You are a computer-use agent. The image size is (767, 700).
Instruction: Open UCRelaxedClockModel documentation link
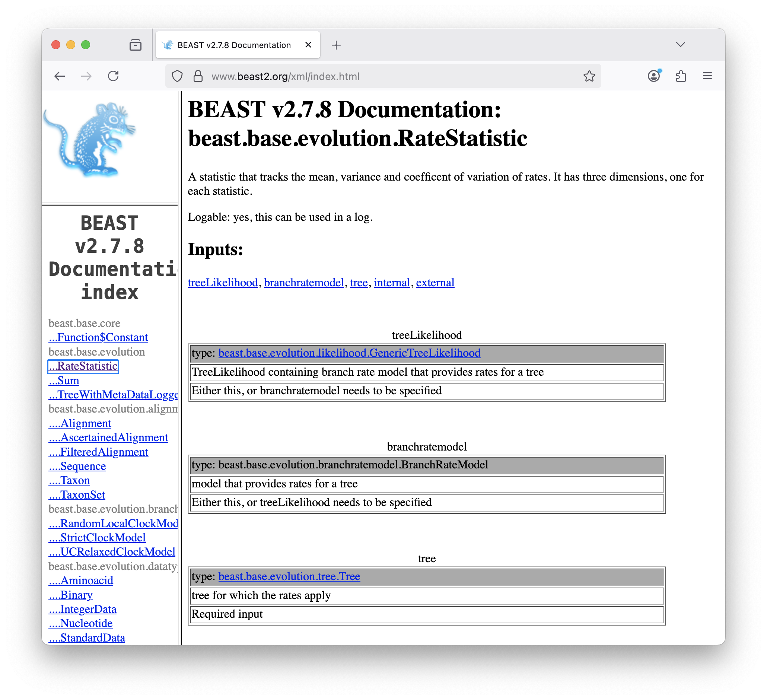click(112, 552)
